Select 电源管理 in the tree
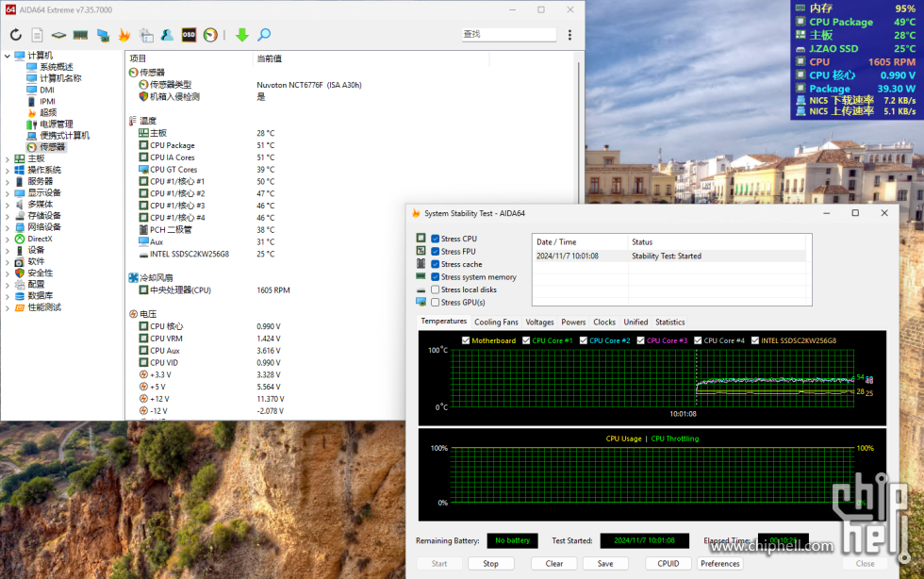Image resolution: width=924 pixels, height=579 pixels. coord(57,124)
